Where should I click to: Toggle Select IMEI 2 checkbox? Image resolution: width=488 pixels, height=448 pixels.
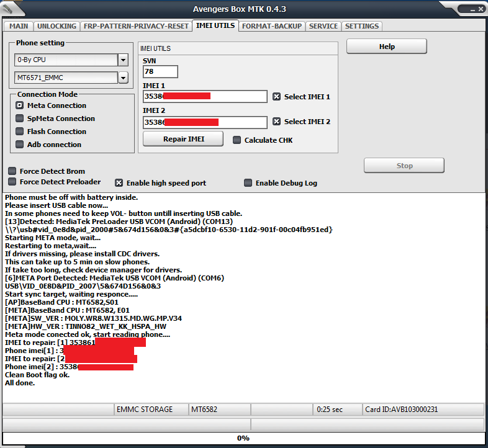(276, 122)
